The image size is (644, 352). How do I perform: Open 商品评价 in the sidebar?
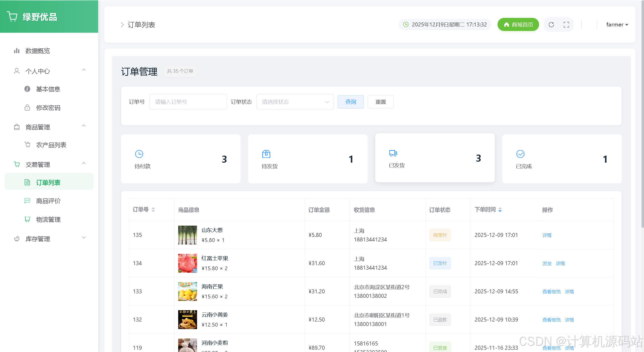48,201
